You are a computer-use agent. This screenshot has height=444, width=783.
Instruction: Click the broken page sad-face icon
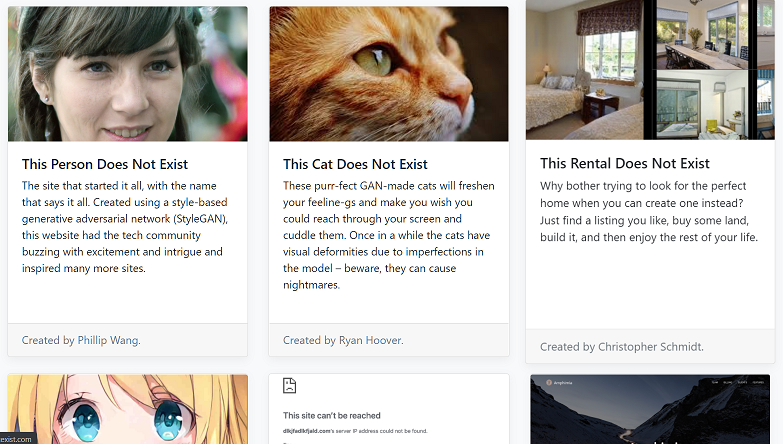pos(289,386)
